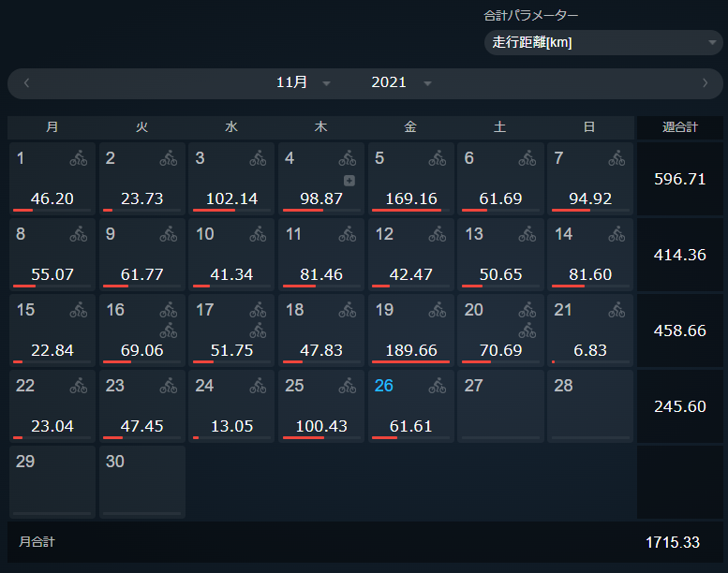
Task: Click the bike icon on day 11
Action: point(348,234)
